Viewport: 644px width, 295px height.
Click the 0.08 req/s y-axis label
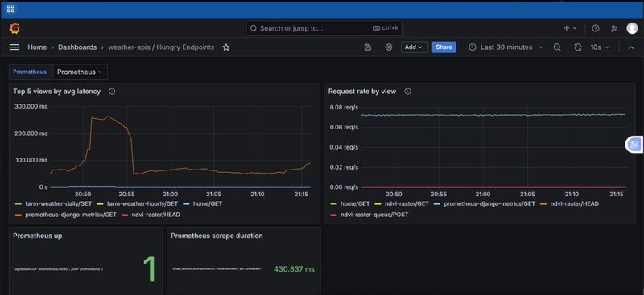(345, 108)
